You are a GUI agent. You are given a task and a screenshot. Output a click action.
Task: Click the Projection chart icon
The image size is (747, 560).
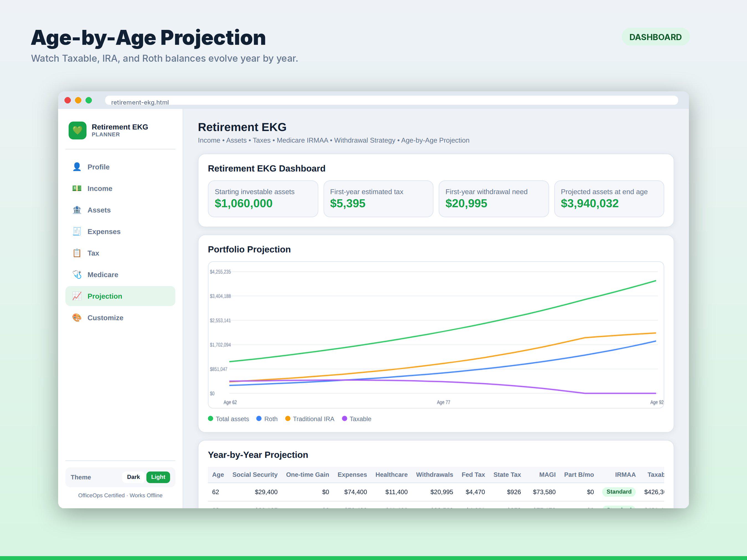tap(77, 296)
